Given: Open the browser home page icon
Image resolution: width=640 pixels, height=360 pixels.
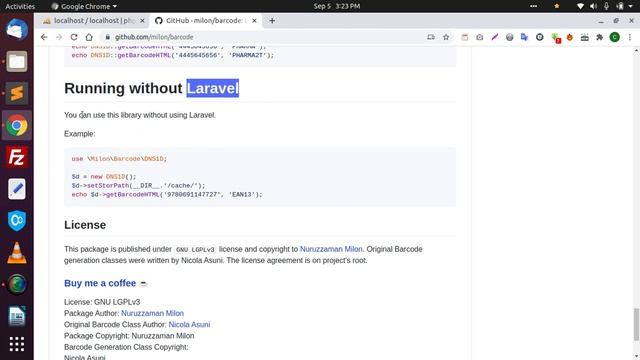Looking at the screenshot, I should click(89, 37).
